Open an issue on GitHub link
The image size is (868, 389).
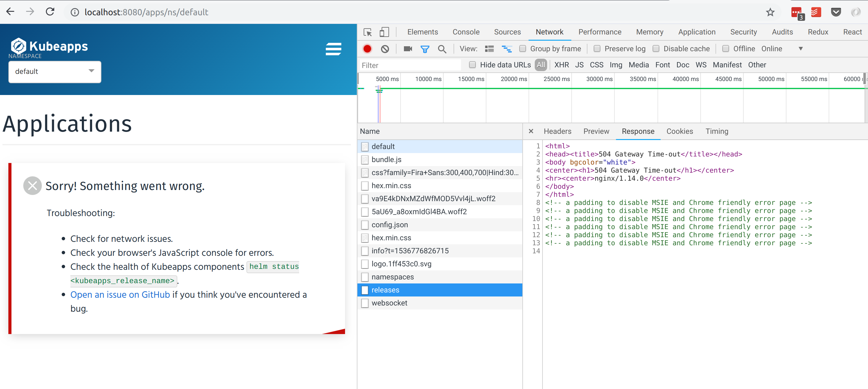120,295
